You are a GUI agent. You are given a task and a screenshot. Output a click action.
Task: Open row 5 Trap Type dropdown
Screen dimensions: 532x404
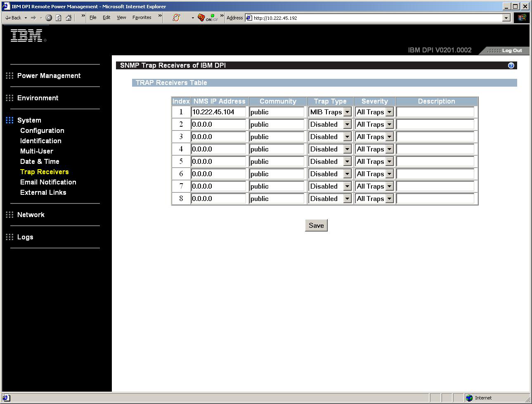pos(330,161)
